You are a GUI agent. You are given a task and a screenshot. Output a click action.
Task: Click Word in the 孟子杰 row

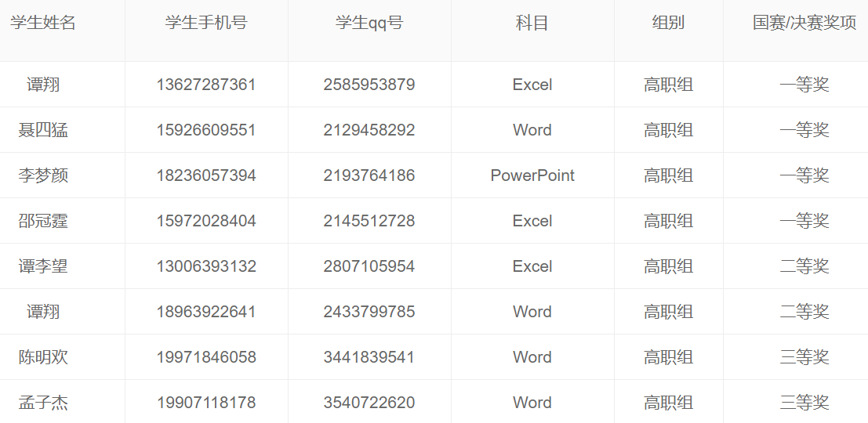click(532, 402)
